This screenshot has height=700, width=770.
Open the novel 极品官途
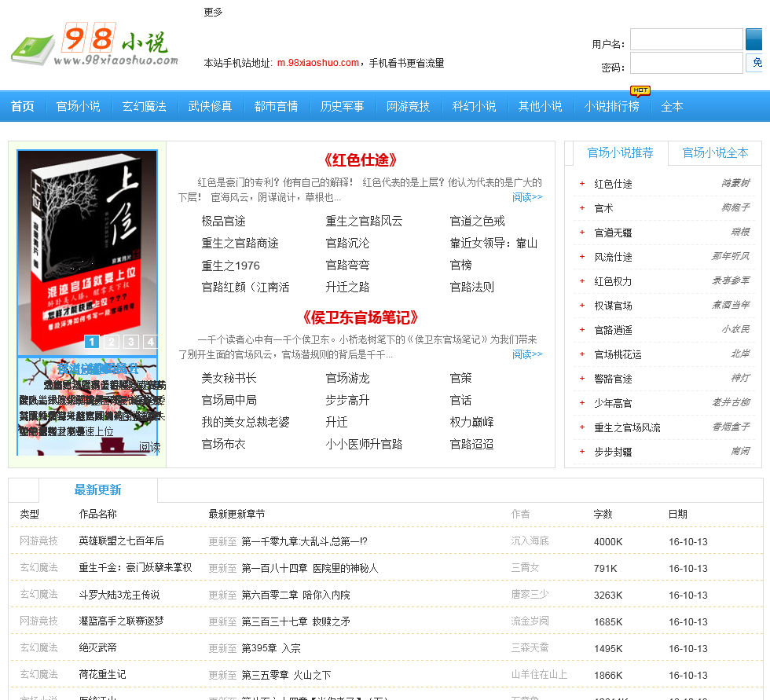[x=223, y=222]
